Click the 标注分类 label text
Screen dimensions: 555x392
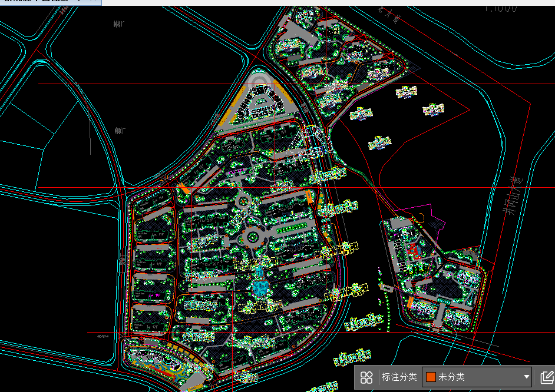399,377
